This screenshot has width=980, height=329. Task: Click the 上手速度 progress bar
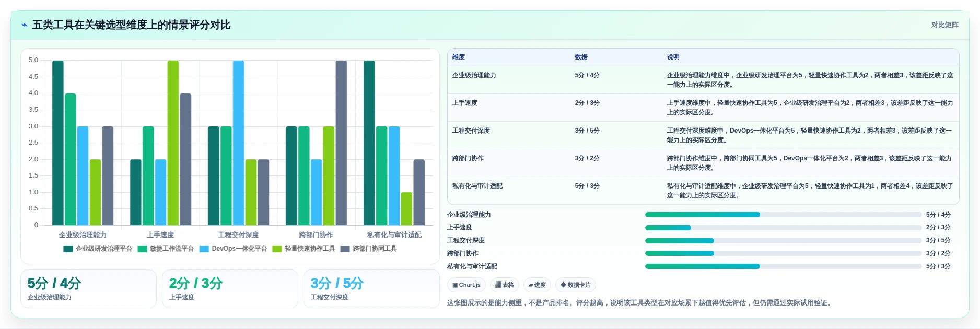click(783, 228)
